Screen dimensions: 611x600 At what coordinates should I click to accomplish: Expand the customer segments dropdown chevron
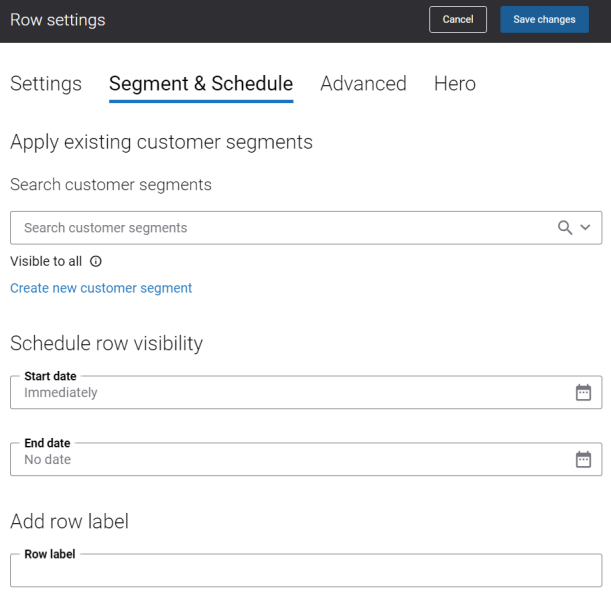coord(585,227)
